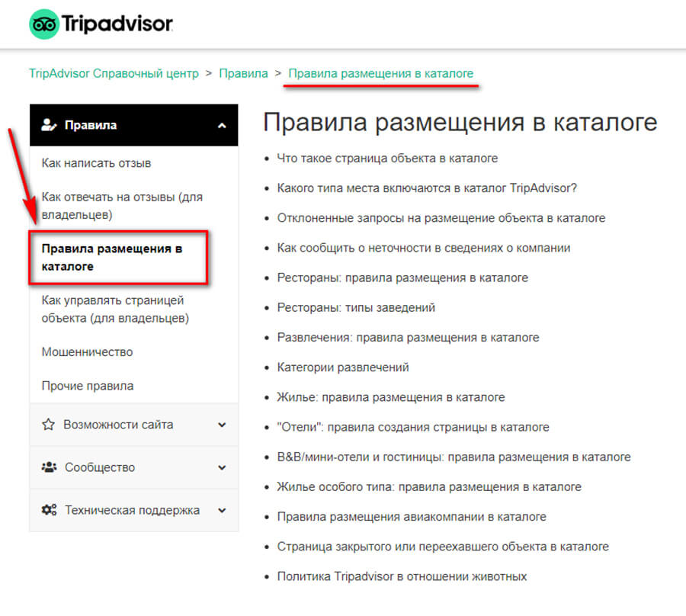Collapse the Правила section using its chevron
Viewport: 686px width, 616px height.
coord(221,125)
